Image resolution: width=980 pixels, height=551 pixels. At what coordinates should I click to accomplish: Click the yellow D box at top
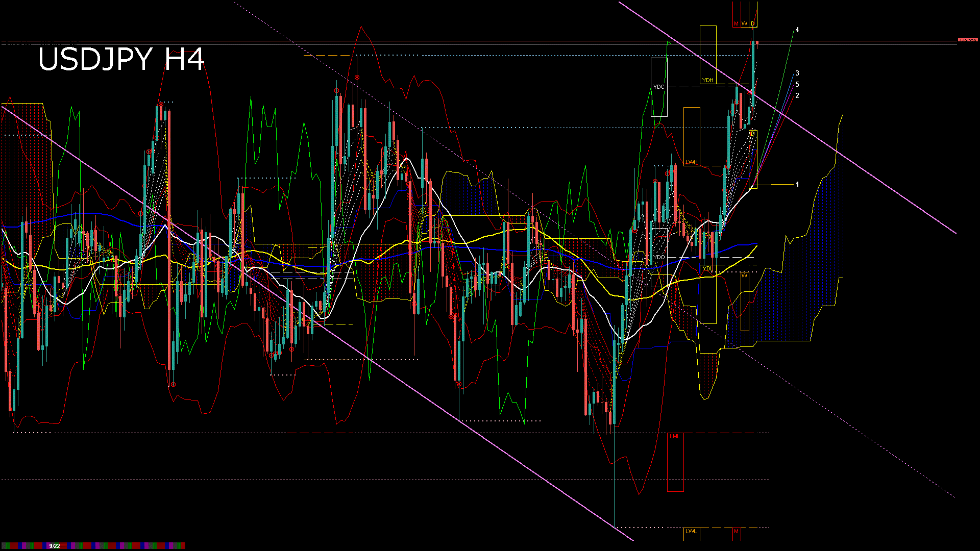753,24
